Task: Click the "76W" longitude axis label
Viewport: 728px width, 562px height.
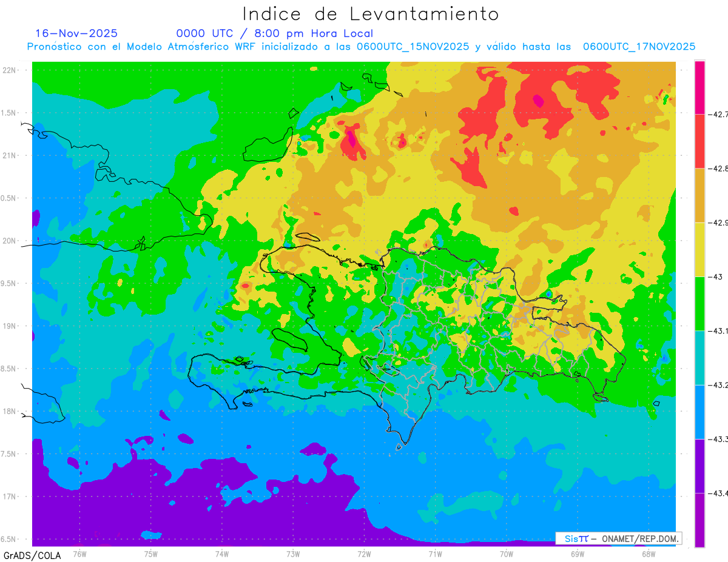Action: pos(79,554)
